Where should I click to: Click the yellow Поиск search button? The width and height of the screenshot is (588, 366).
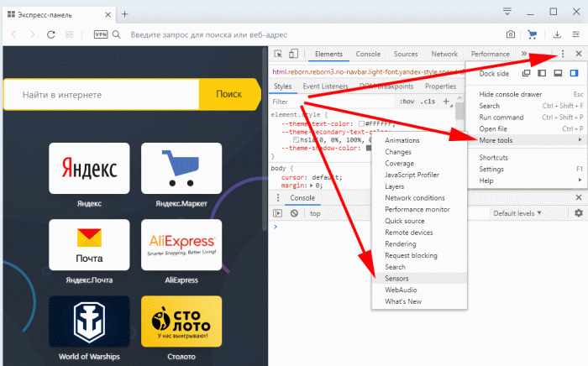coord(228,95)
